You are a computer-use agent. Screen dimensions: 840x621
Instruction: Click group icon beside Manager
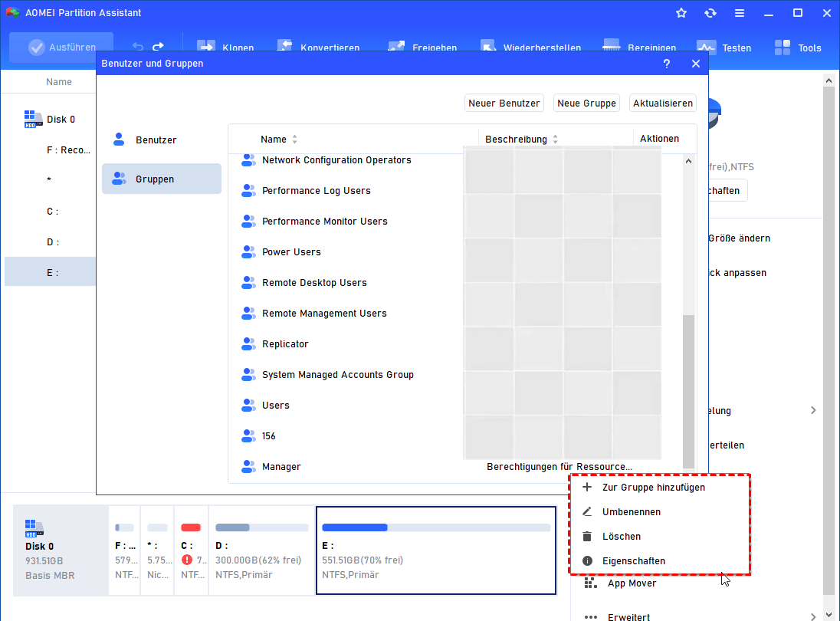coord(248,467)
